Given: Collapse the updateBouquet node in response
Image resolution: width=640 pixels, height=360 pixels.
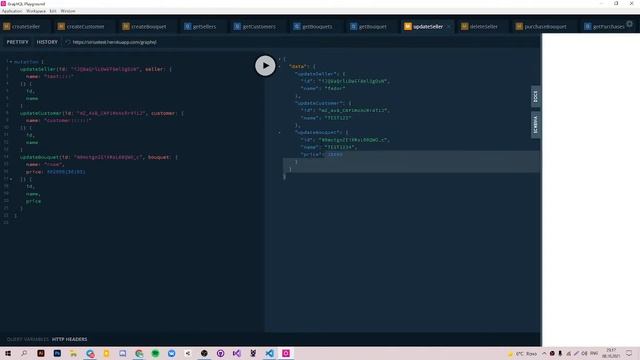Looking at the screenshot, I should coord(280,133).
